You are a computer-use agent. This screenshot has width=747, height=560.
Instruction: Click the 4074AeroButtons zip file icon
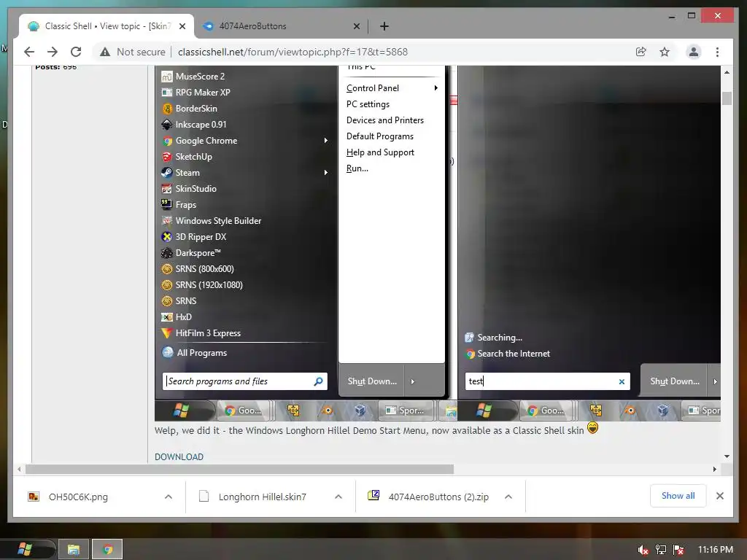coord(373,495)
